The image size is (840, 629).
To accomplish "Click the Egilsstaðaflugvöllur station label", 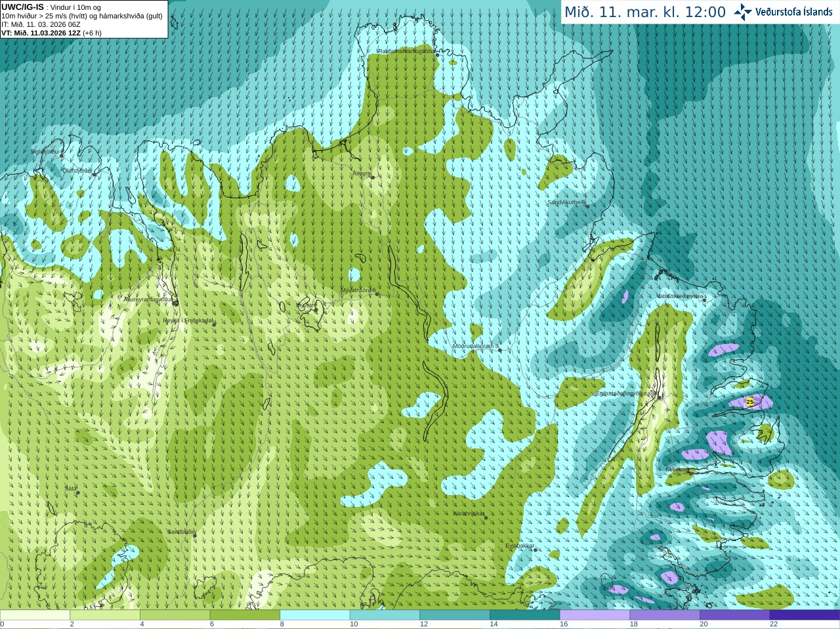I will [x=627, y=393].
